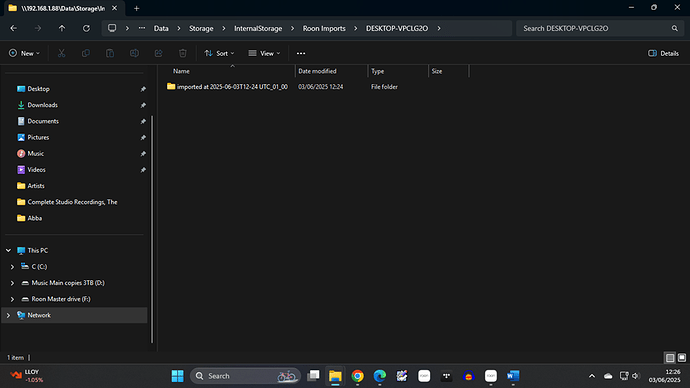690x388 pixels.
Task: Click the Cut scissors icon
Action: tap(62, 53)
